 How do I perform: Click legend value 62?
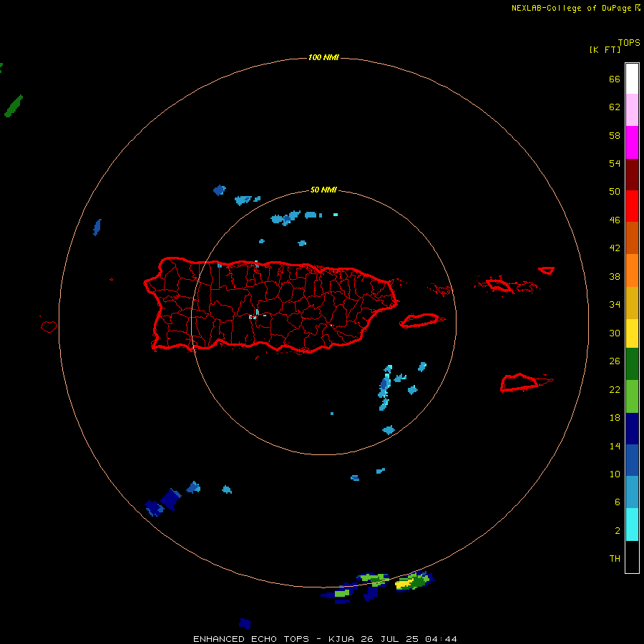[615, 107]
